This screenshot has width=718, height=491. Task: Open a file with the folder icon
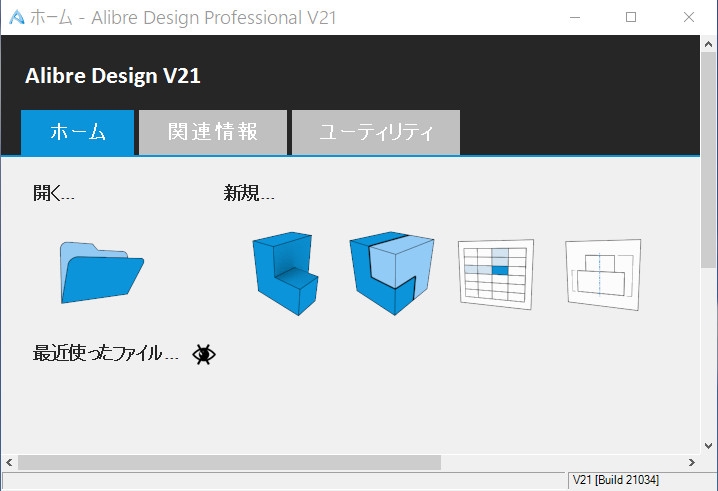[x=102, y=273]
